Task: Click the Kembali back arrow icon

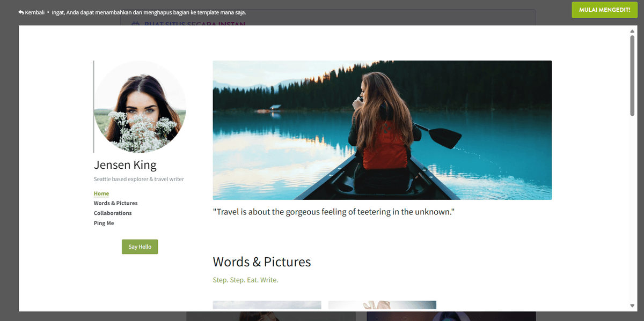Action: [21, 12]
